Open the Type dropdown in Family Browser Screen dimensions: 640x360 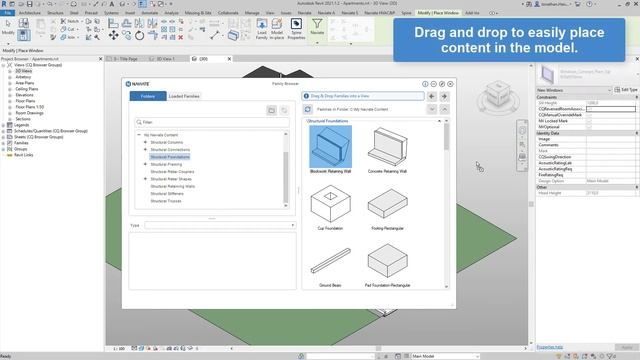pyautogui.click(x=293, y=225)
